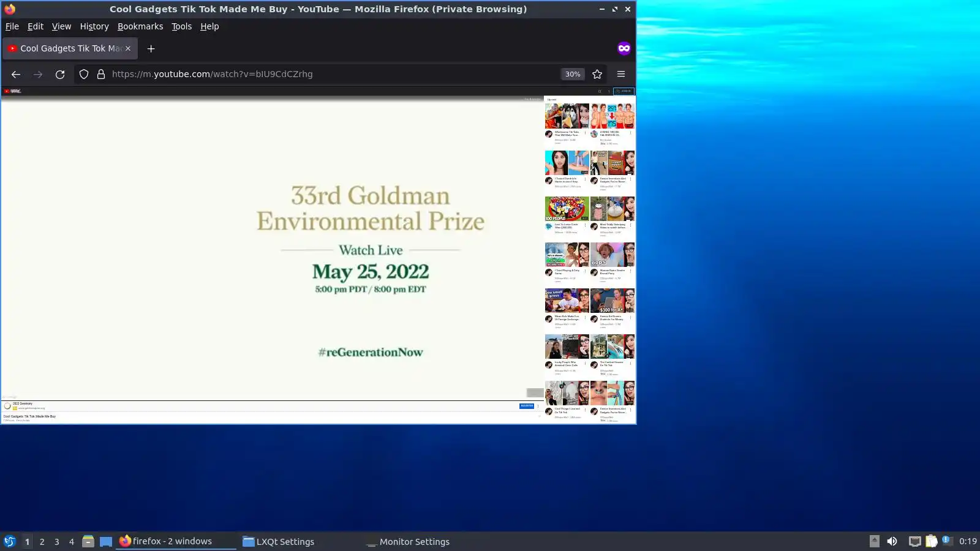Viewport: 980px width, 551px height.
Task: Open the Firefox hamburger menu
Action: (621, 74)
